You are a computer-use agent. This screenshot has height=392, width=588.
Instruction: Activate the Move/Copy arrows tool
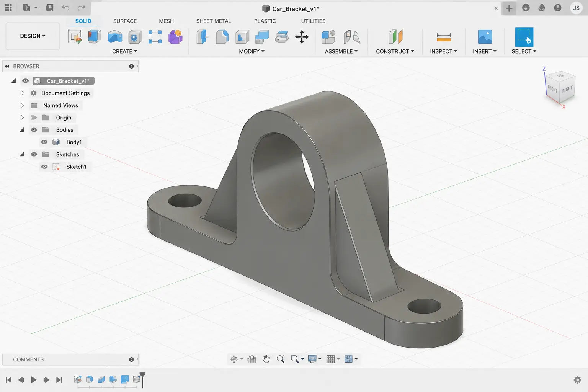click(x=302, y=37)
